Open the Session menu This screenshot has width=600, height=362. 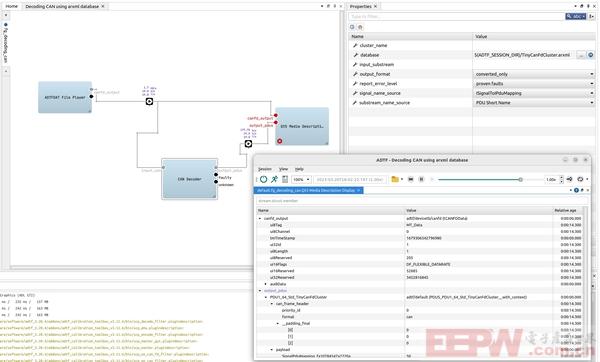click(265, 169)
